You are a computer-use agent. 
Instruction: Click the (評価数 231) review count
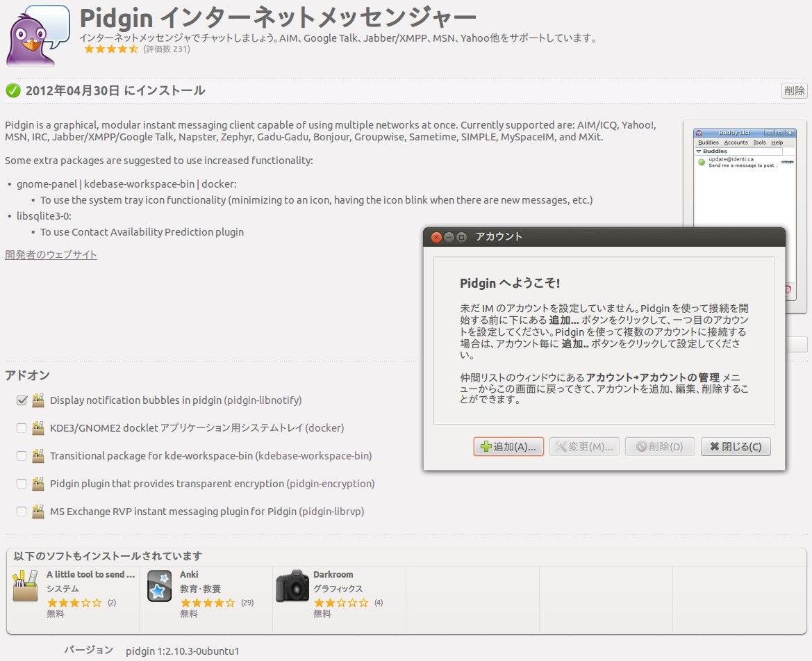167,49
